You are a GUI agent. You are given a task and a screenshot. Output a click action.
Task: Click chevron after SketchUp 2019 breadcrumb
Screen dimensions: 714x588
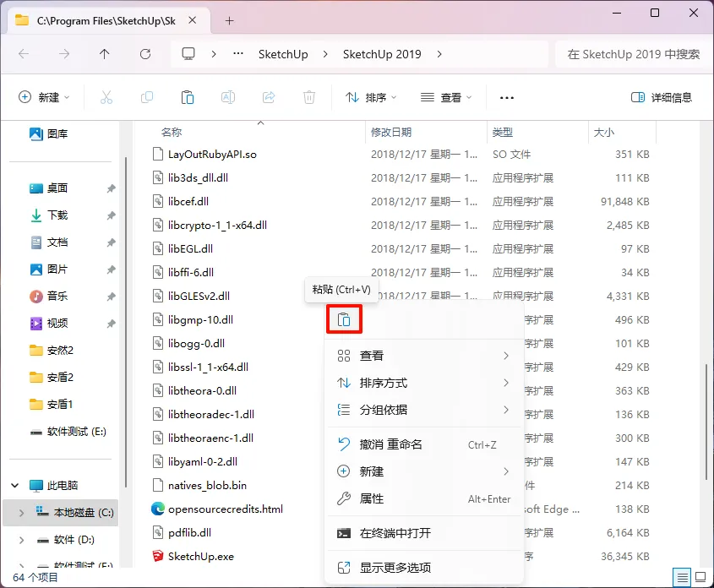[x=439, y=54]
